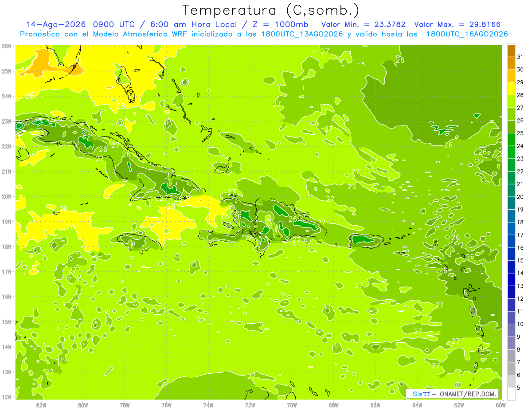The image size is (532, 411).
Task: Select the date text "14-Ago-2026"
Action: tap(55, 24)
